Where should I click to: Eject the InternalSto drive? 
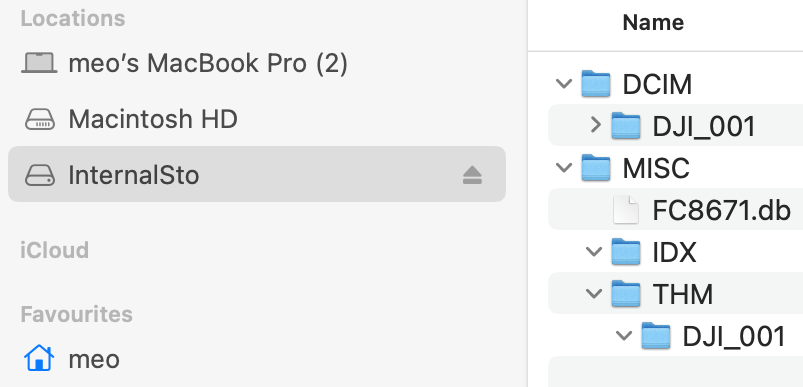(x=472, y=176)
